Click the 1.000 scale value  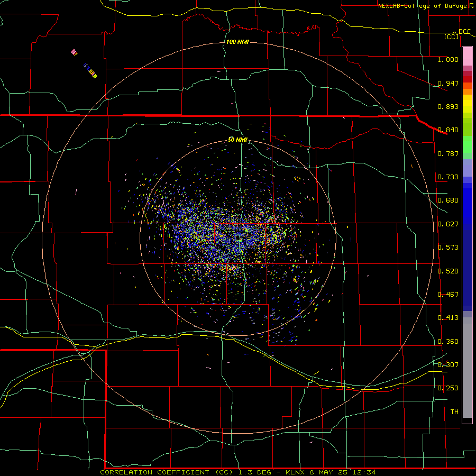click(x=448, y=59)
